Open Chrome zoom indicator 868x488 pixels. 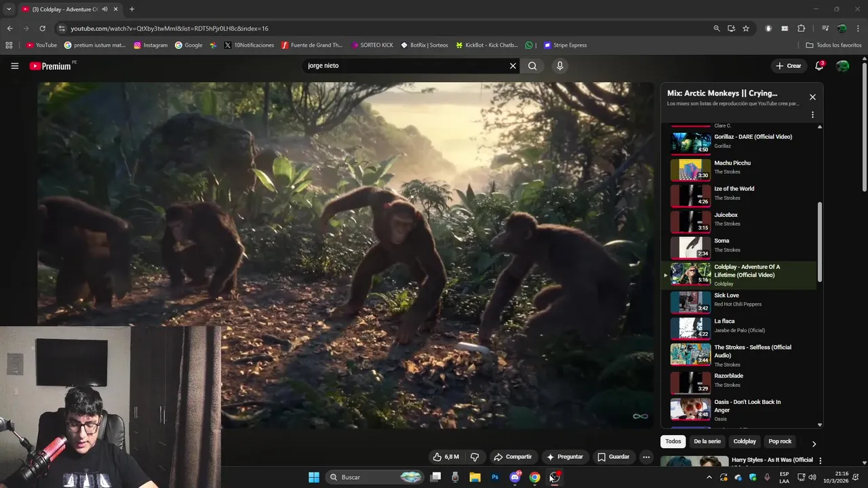pos(717,28)
